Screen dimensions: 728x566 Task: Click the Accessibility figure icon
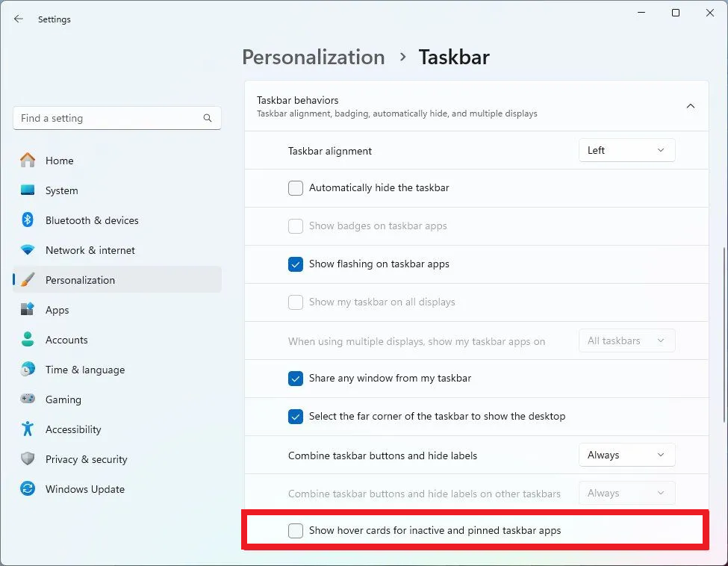[28, 429]
